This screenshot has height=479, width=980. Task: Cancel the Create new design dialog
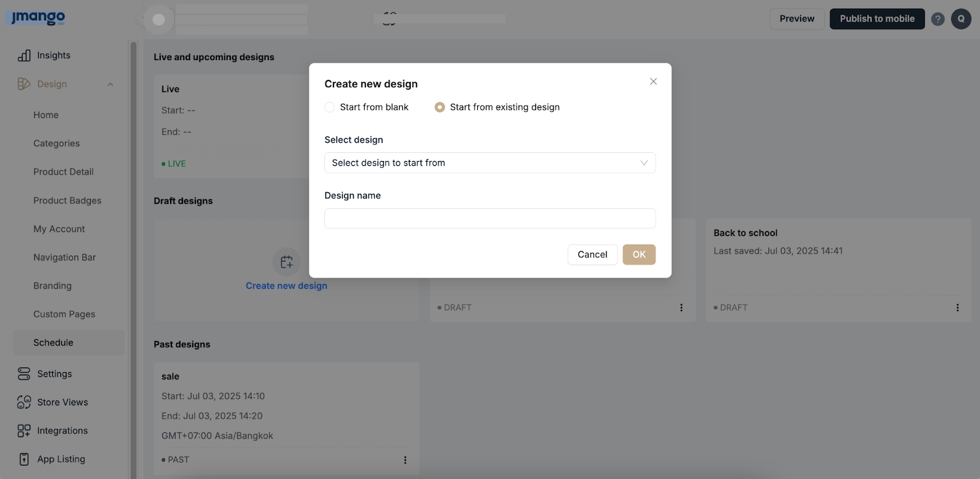coord(592,254)
